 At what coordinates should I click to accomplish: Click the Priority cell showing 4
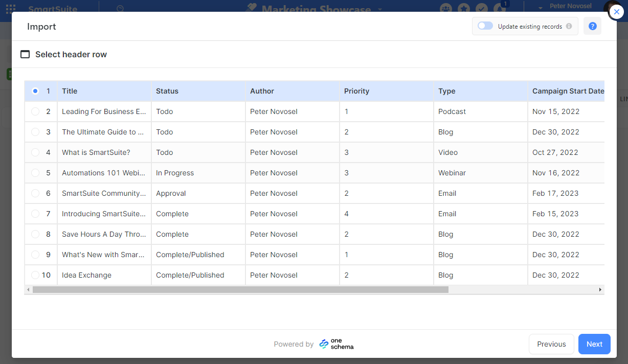387,214
